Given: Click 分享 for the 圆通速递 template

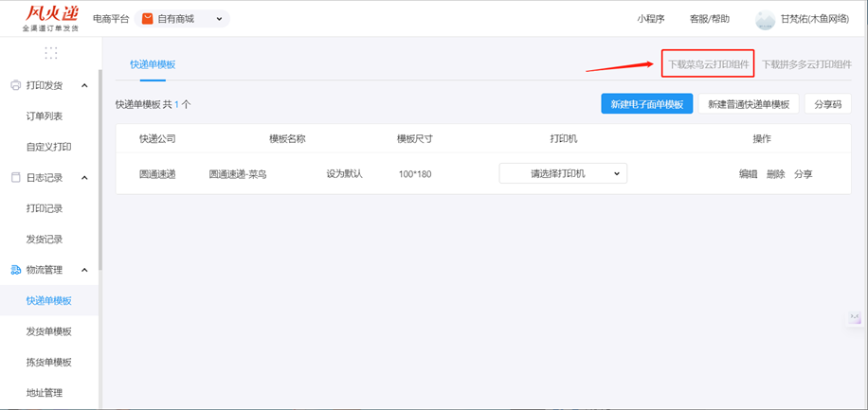Looking at the screenshot, I should [x=804, y=173].
